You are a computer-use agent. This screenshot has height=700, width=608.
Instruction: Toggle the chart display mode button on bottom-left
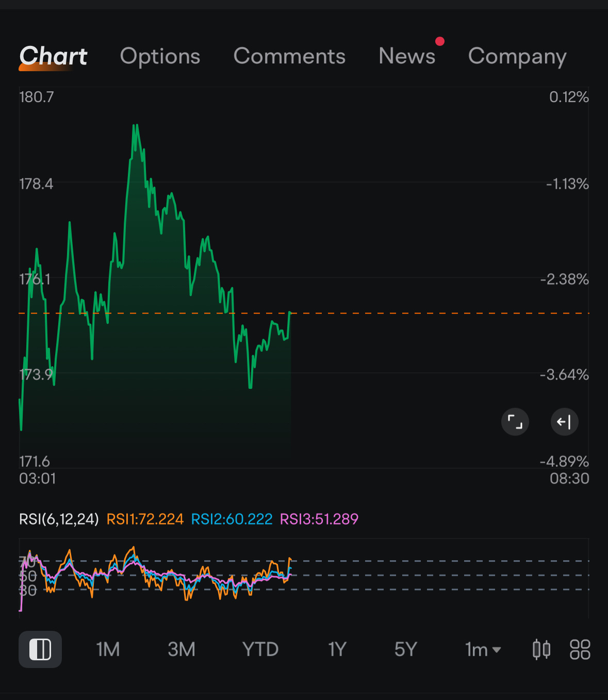(40, 649)
